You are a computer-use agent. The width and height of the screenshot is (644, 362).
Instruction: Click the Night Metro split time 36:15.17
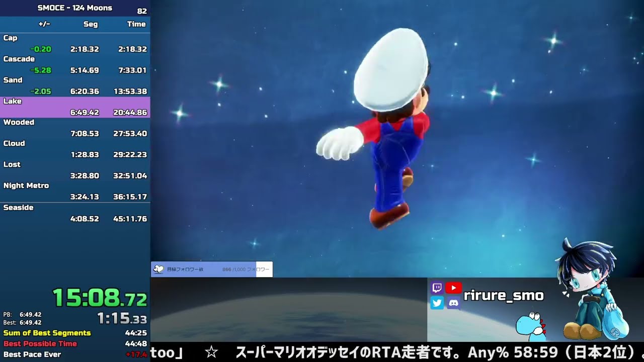coord(130,197)
